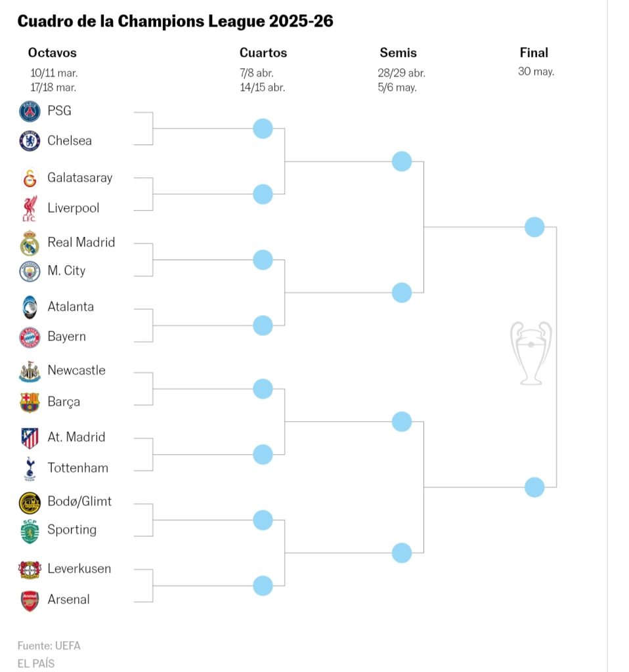Select the Bodø/Glimt–Sporting quarterfinal slot circle
The width and height of the screenshot is (629, 672).
pyautogui.click(x=263, y=520)
